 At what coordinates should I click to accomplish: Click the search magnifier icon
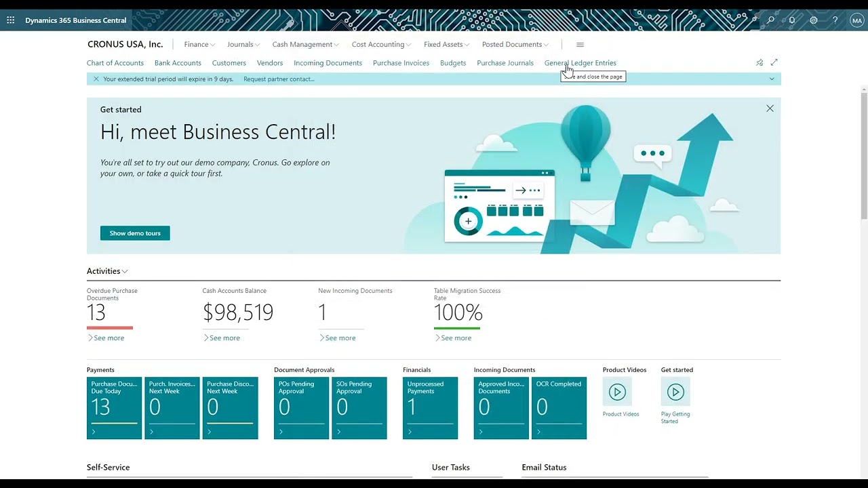coord(770,20)
